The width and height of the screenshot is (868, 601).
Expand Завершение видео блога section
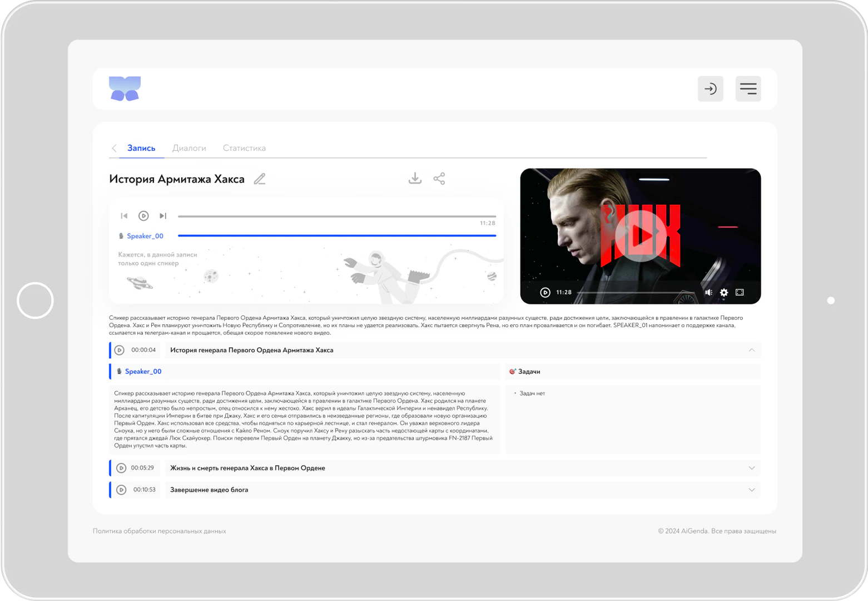pyautogui.click(x=752, y=490)
